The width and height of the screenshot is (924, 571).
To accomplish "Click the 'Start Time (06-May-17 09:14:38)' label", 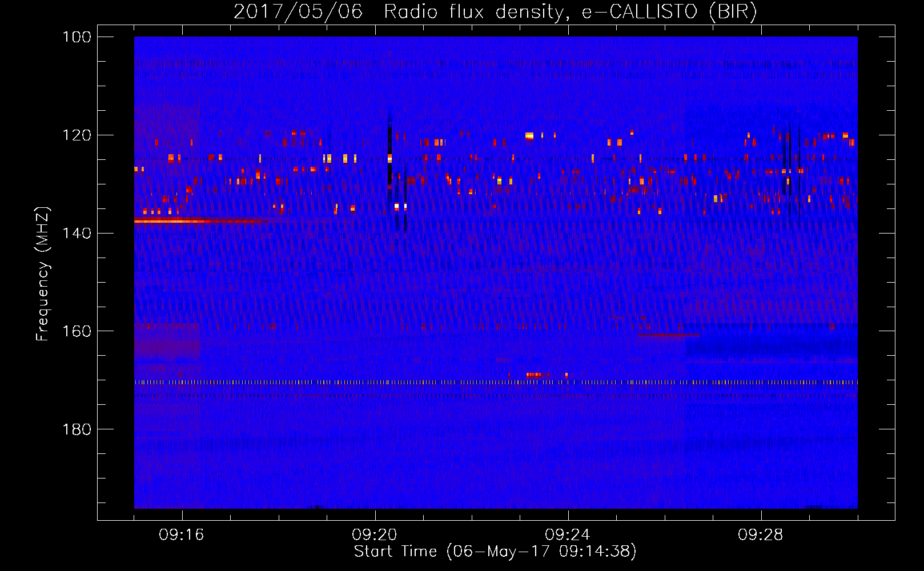I will coord(495,551).
